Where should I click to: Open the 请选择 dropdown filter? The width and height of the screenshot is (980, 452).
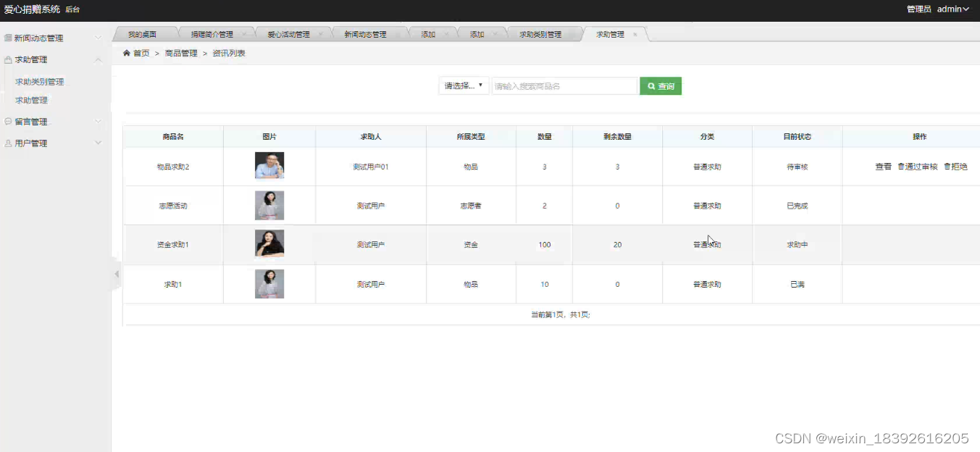pyautogui.click(x=464, y=86)
